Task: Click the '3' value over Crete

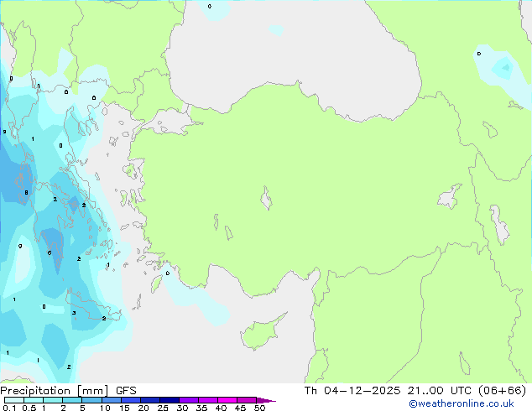Action: pos(74,313)
